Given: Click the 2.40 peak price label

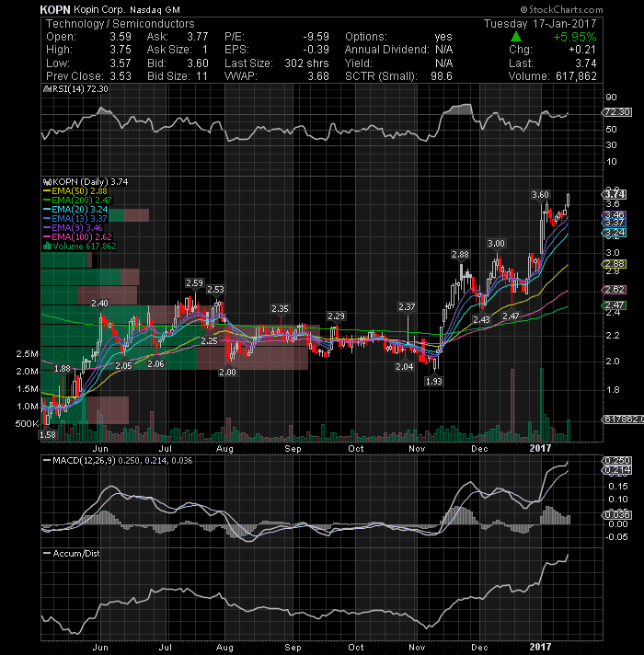Looking at the screenshot, I should point(99,303).
